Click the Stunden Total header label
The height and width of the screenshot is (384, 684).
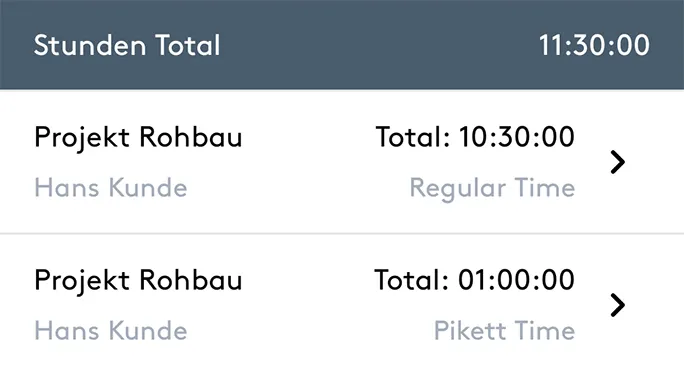[127, 45]
